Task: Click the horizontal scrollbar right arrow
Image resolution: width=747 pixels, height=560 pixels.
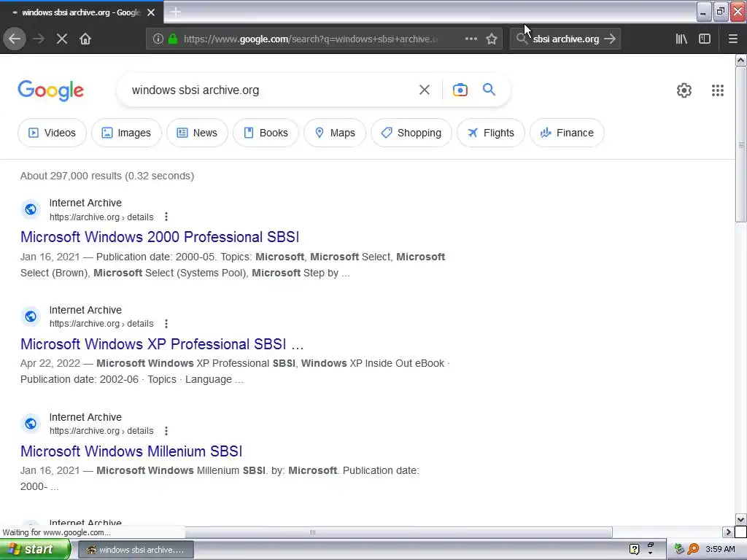Action: 728,532
